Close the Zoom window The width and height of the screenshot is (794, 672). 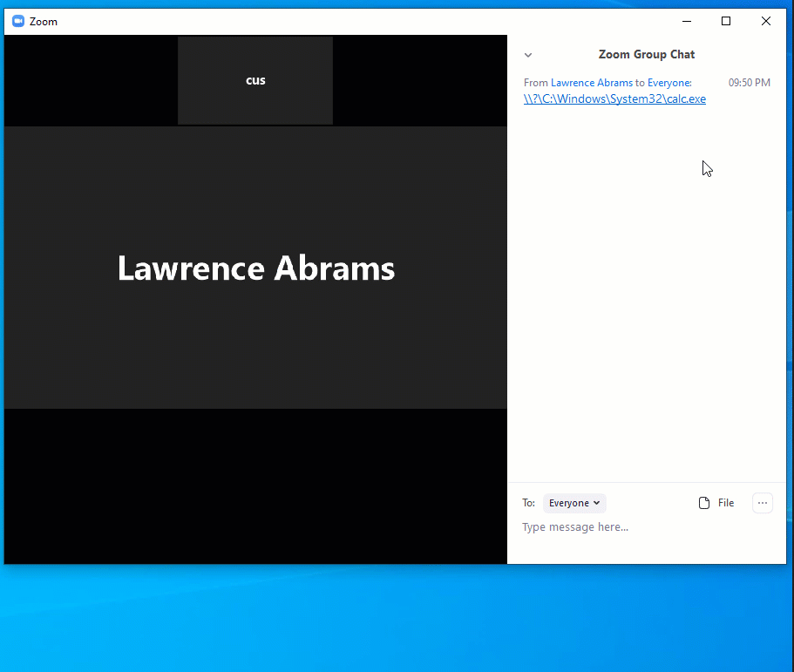(766, 21)
